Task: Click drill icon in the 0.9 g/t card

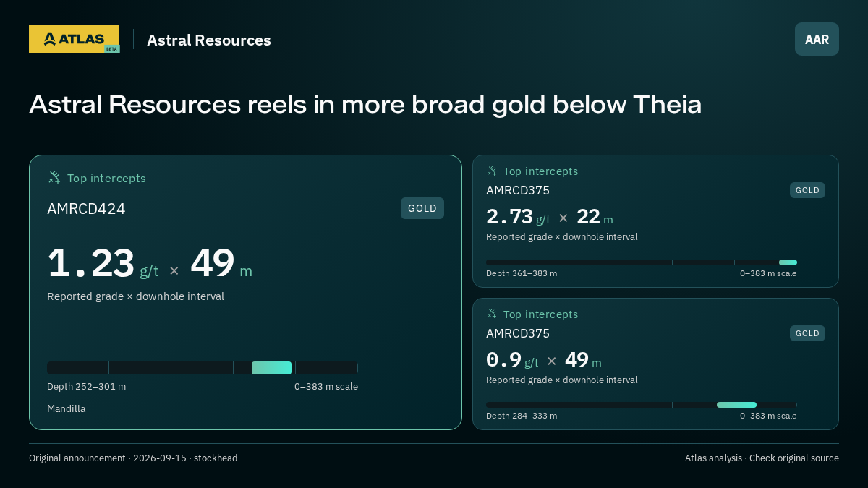Action: (492, 314)
